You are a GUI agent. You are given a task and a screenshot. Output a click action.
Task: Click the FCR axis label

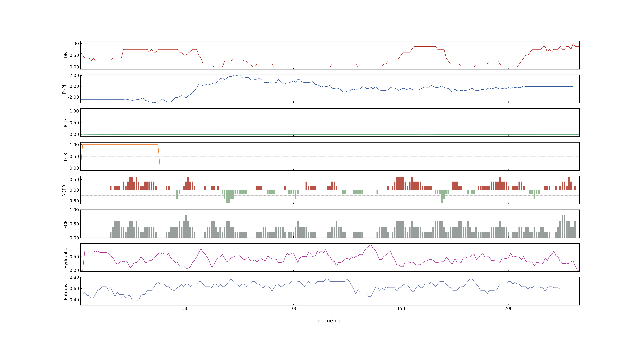[66, 224]
